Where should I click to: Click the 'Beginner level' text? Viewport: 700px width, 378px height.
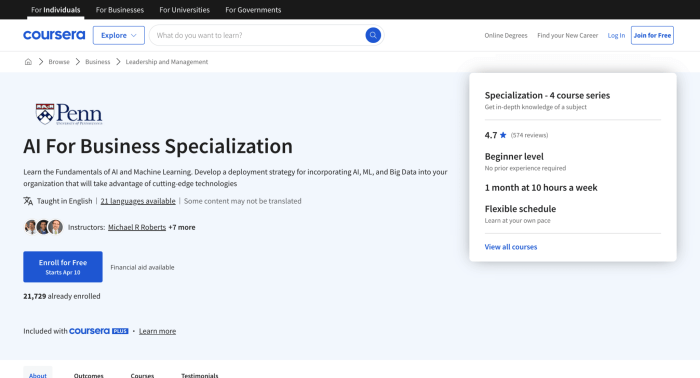(x=514, y=157)
